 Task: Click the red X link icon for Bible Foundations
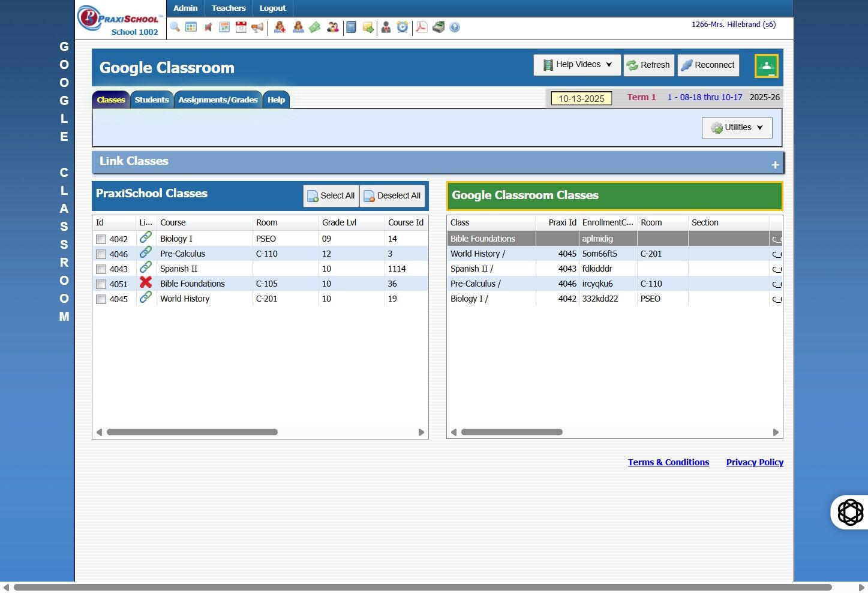point(145,282)
